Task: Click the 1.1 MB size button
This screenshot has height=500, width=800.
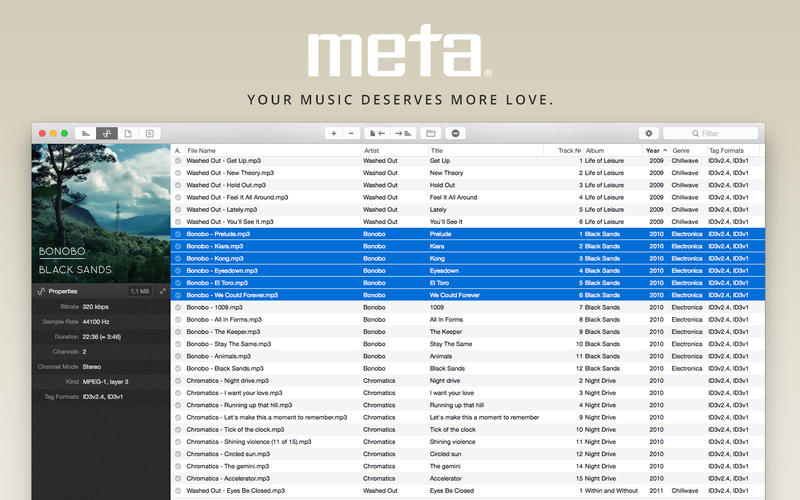Action: 140,291
